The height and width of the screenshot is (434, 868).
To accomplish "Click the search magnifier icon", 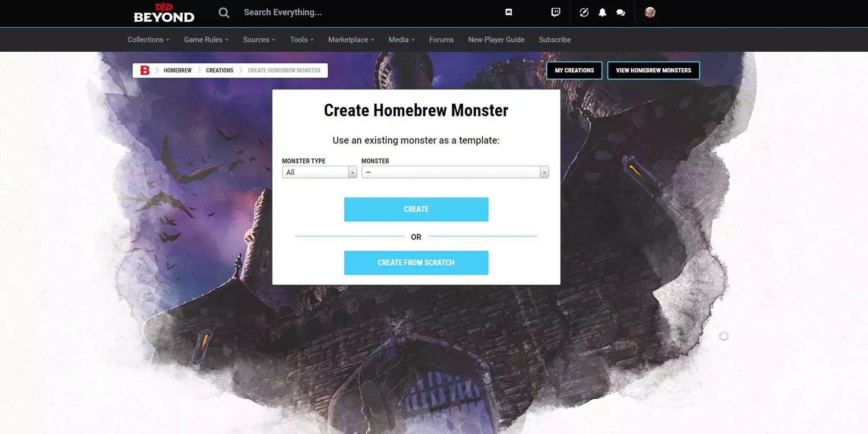I will coord(224,13).
